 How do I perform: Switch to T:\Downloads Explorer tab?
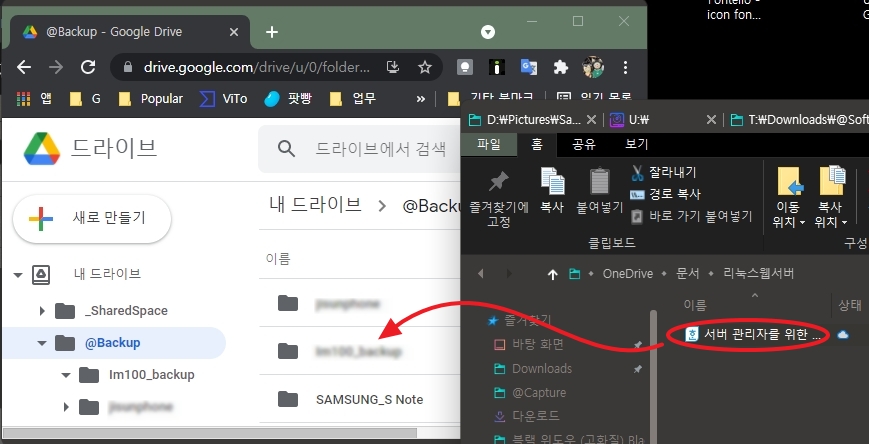tap(799, 119)
